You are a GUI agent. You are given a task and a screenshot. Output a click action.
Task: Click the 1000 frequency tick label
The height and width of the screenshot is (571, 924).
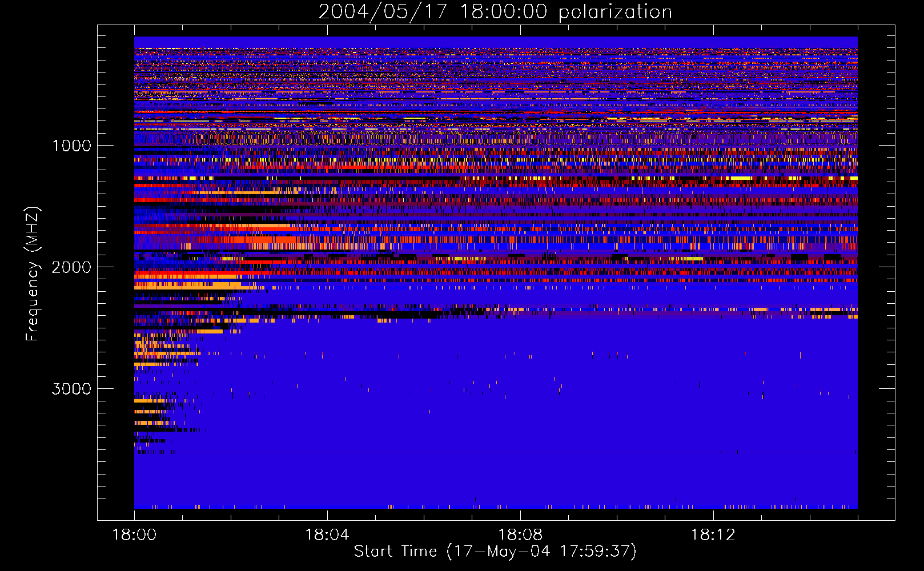click(71, 146)
